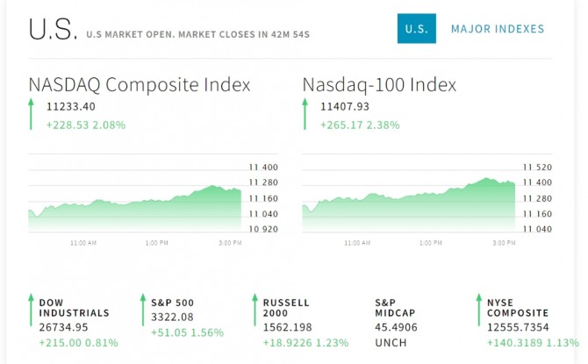This screenshot has width=588, height=364.
Task: Open the NASDAQ Composite Index heading link
Action: [x=140, y=85]
